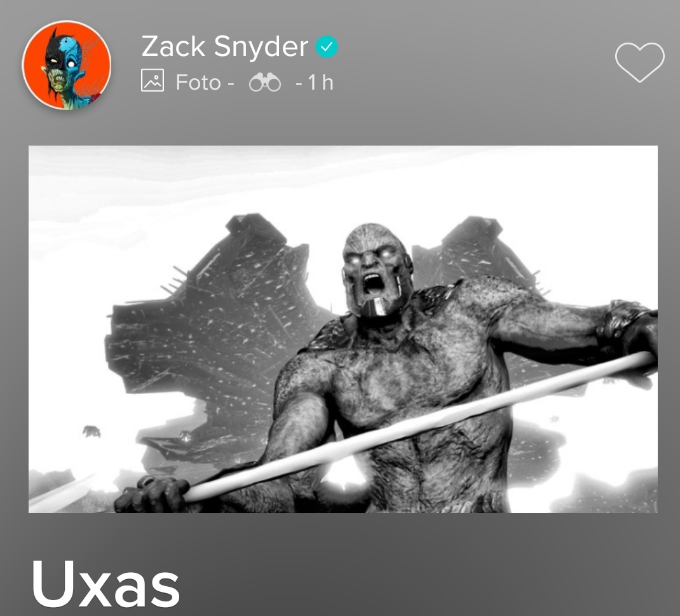
Task: Click the binoculars visibility icon
Action: click(x=265, y=83)
